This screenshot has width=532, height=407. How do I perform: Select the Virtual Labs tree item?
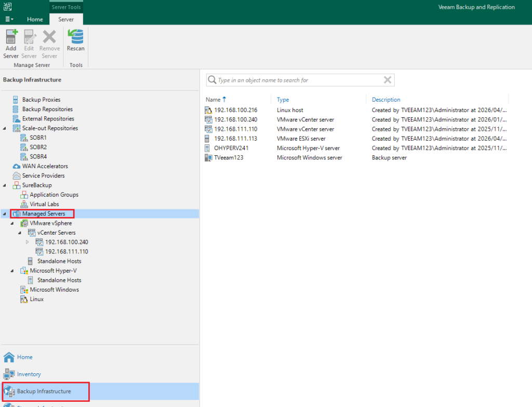pos(44,204)
